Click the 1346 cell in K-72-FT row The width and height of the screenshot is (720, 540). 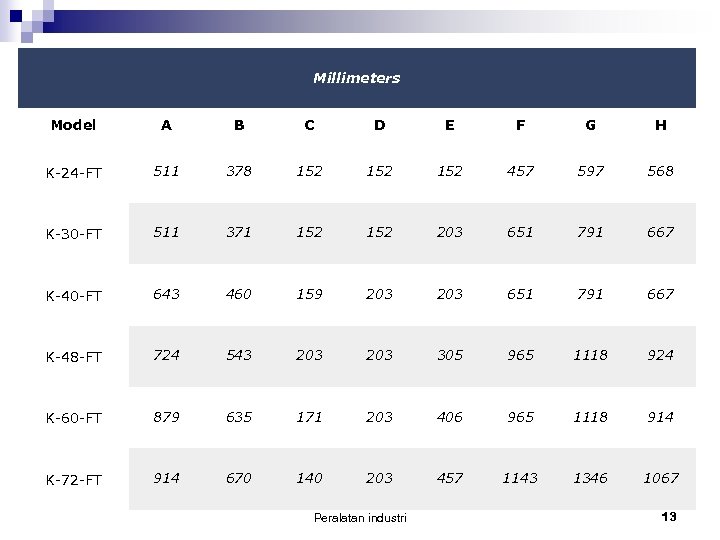[x=590, y=478]
